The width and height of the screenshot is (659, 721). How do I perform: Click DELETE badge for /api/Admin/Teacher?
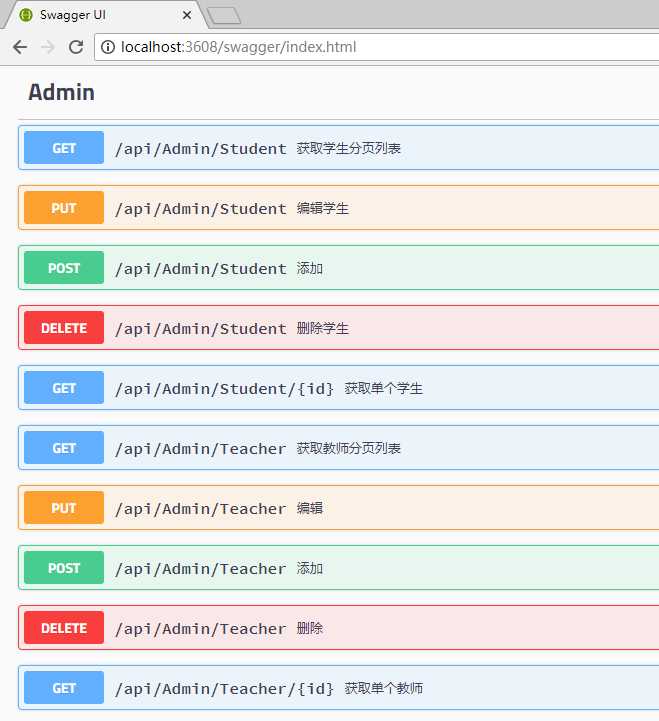[64, 628]
